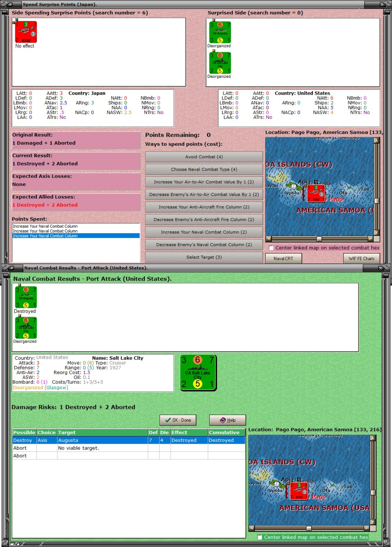Click the 'Disorganized [Glasgow]' status text
The height and width of the screenshot is (547, 392).
[x=40, y=387]
